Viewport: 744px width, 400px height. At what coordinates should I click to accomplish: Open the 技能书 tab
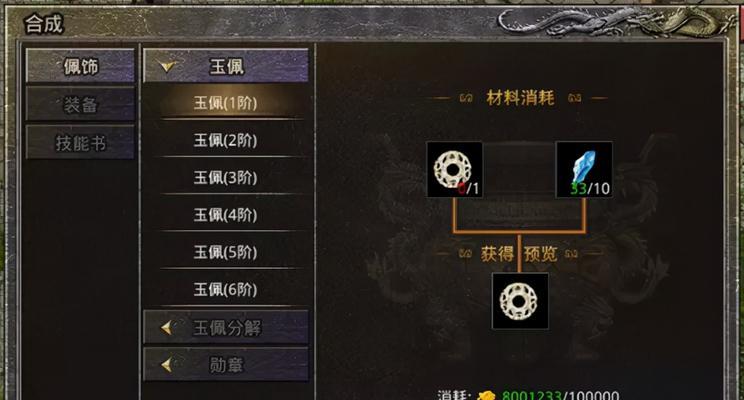(80, 142)
